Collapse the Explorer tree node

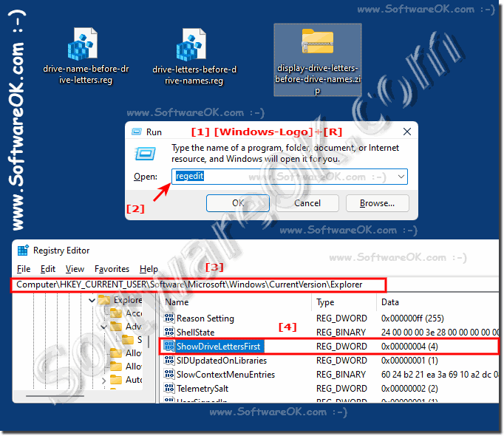click(x=92, y=300)
